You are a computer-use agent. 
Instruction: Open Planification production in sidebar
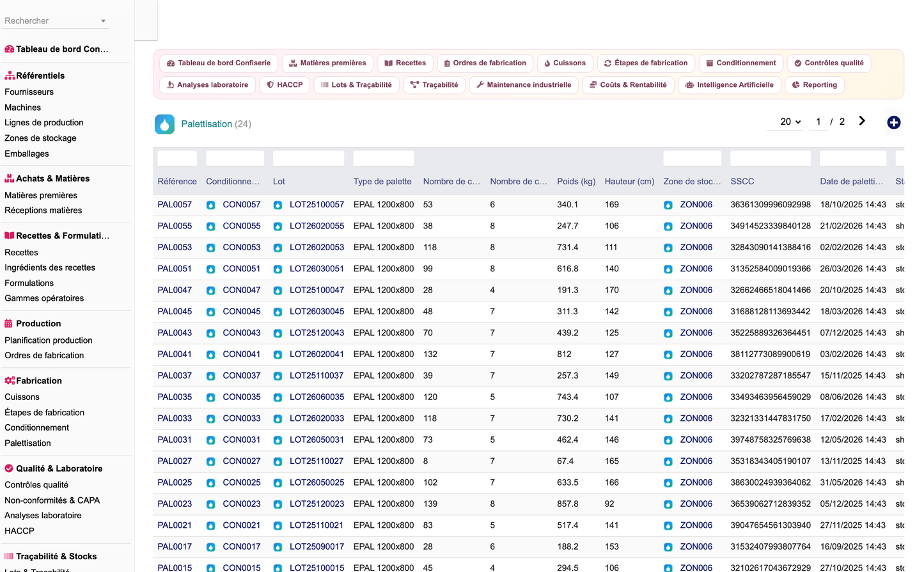click(x=49, y=340)
